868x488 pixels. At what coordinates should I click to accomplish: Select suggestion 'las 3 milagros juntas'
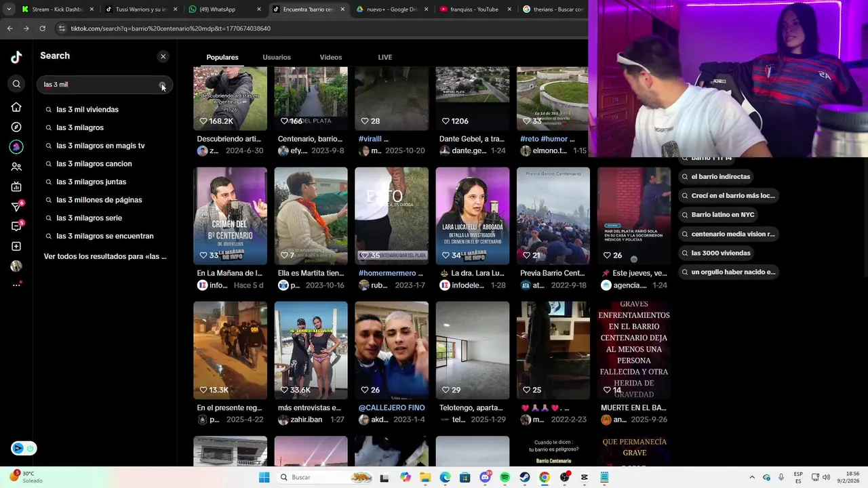click(x=92, y=182)
